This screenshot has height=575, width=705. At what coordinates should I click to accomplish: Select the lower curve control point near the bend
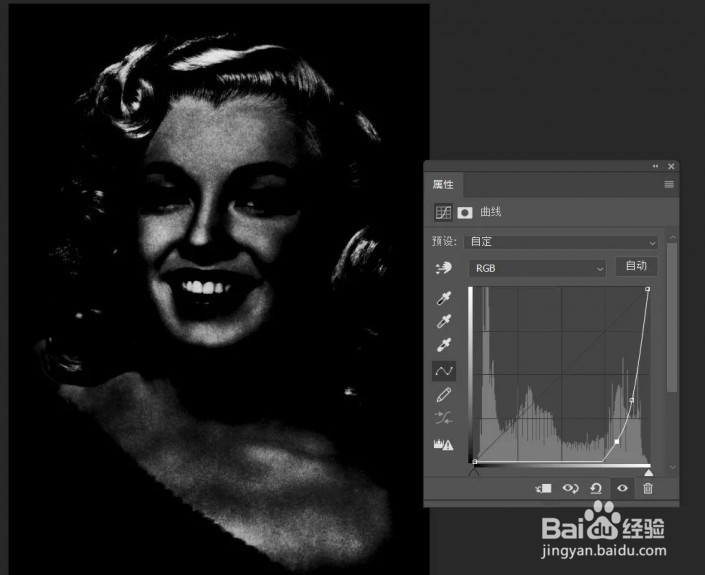pos(616,442)
